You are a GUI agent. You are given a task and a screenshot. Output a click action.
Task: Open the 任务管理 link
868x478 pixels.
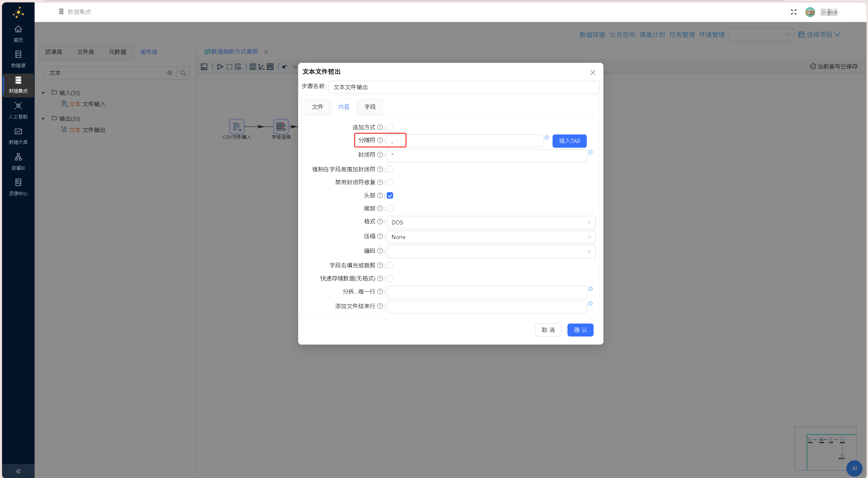tap(682, 35)
